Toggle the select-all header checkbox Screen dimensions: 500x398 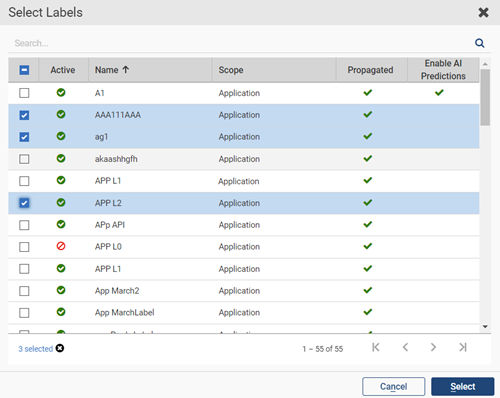(24, 70)
